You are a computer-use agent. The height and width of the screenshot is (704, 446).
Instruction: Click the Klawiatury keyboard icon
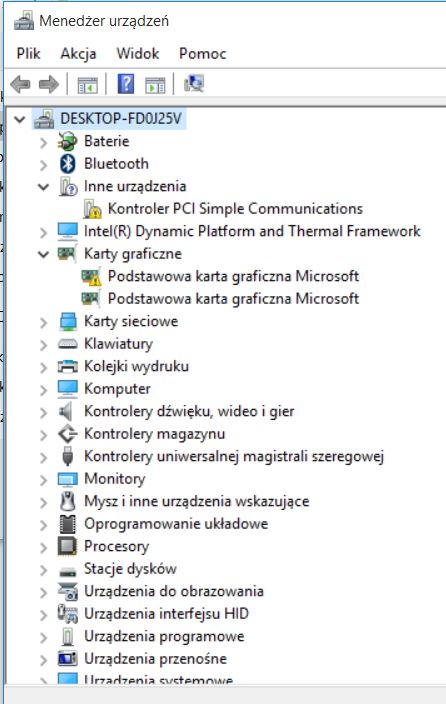[x=67, y=344]
